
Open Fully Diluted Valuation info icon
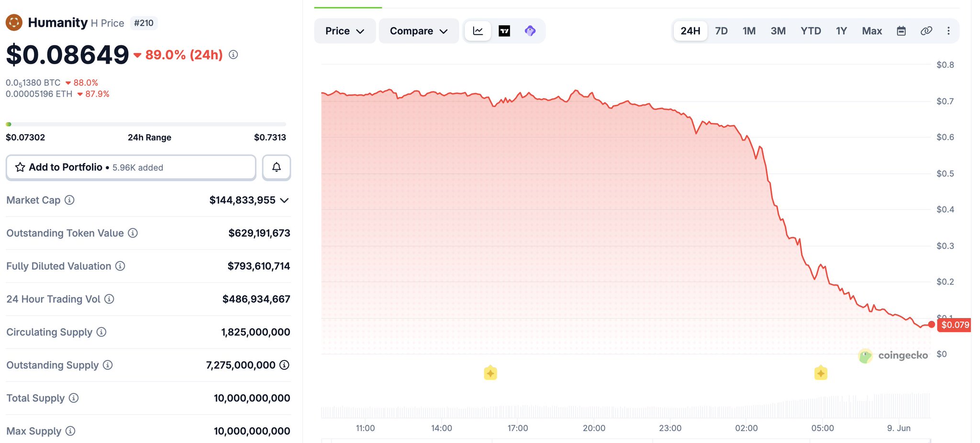tap(120, 266)
